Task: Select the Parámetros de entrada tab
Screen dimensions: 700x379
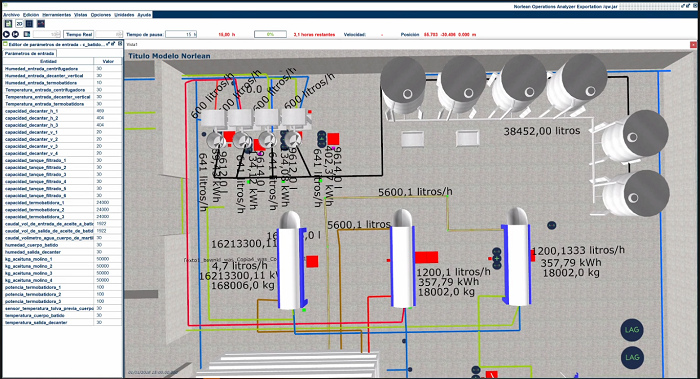Action: [29, 53]
